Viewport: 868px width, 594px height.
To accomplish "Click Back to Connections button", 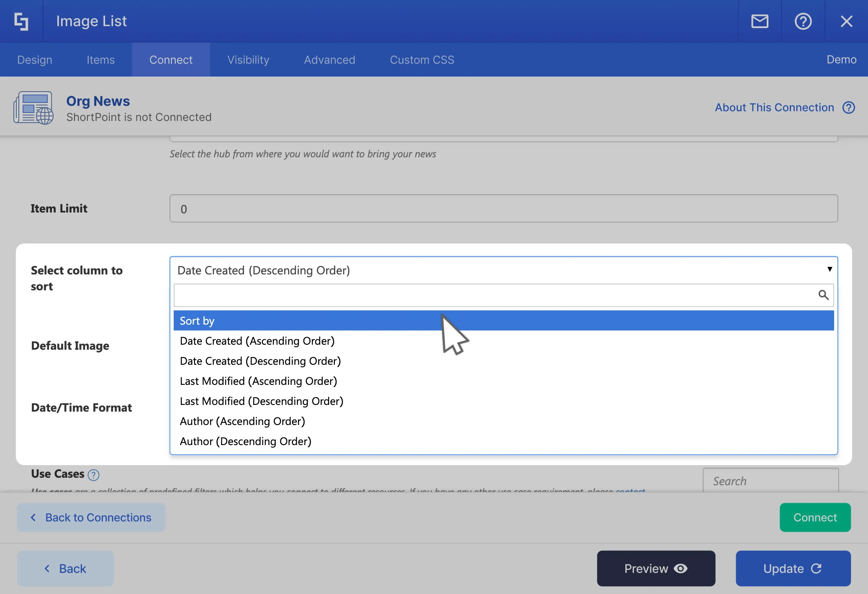I will [91, 517].
